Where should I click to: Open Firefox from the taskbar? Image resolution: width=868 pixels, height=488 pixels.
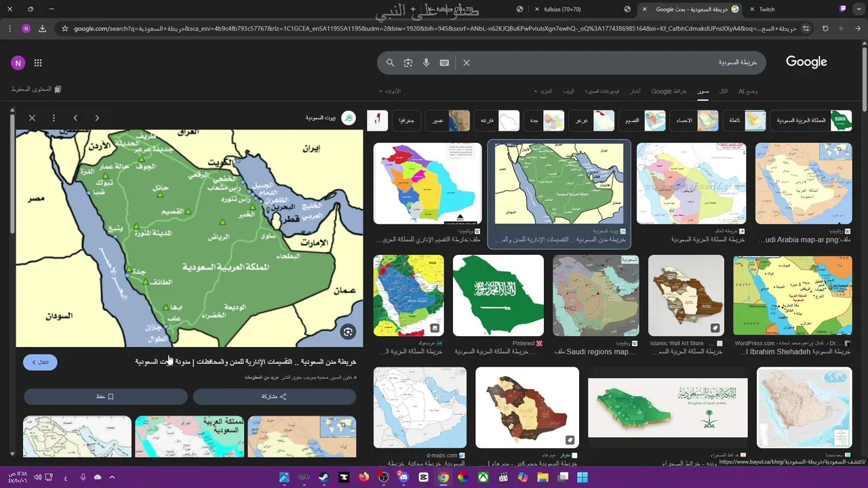(364, 477)
